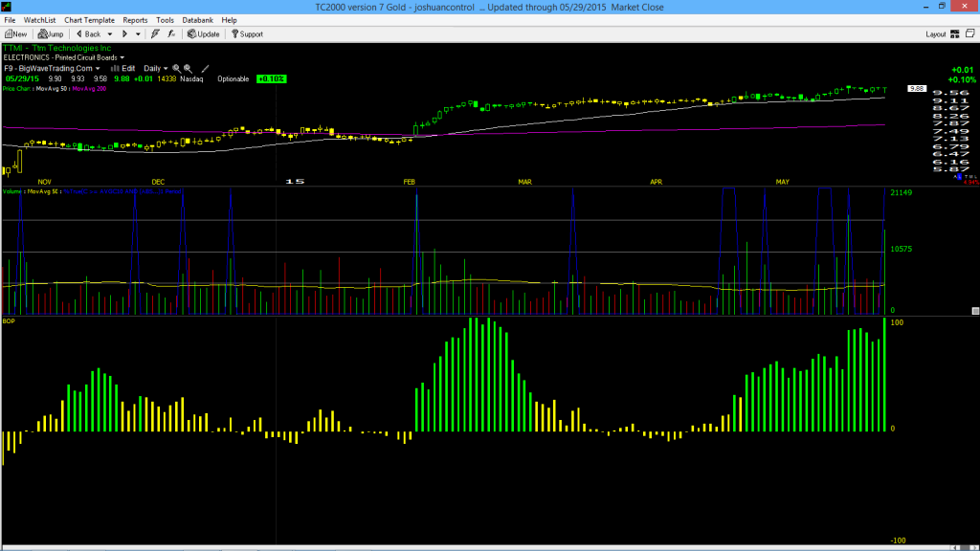
Task: Open the Reports menu
Action: [135, 20]
